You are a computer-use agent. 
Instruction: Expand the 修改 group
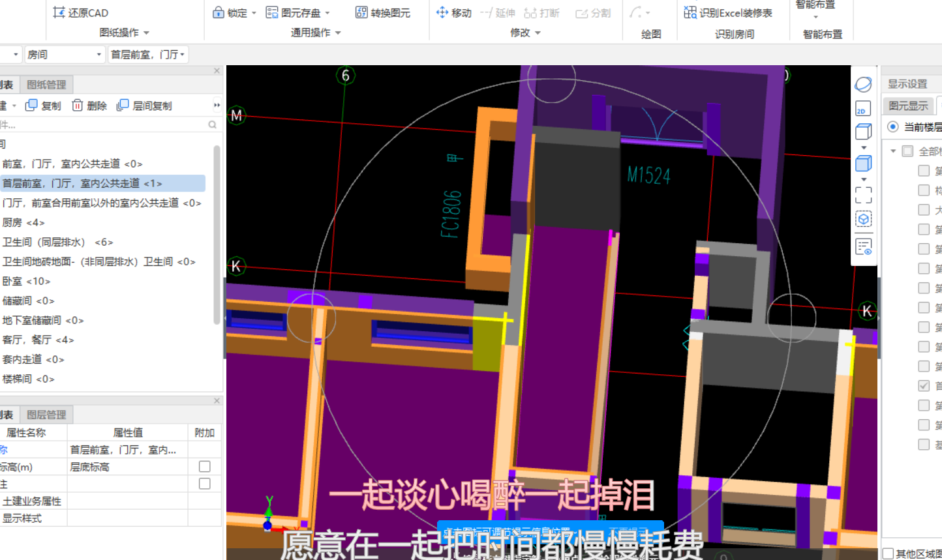538,33
